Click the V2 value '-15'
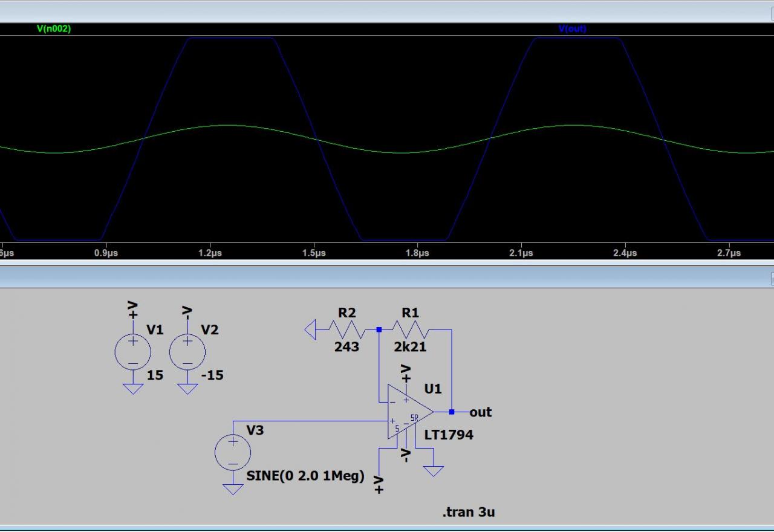The image size is (774, 532). pyautogui.click(x=212, y=375)
